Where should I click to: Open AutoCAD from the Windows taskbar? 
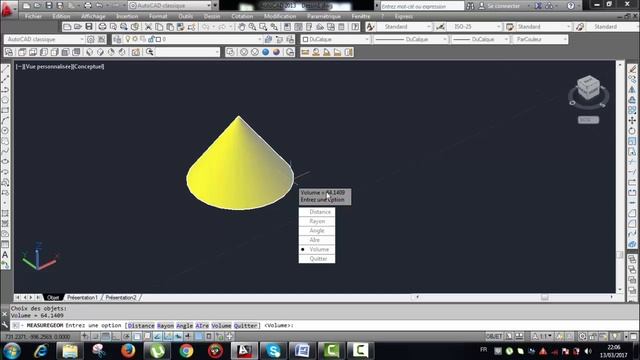[244, 351]
